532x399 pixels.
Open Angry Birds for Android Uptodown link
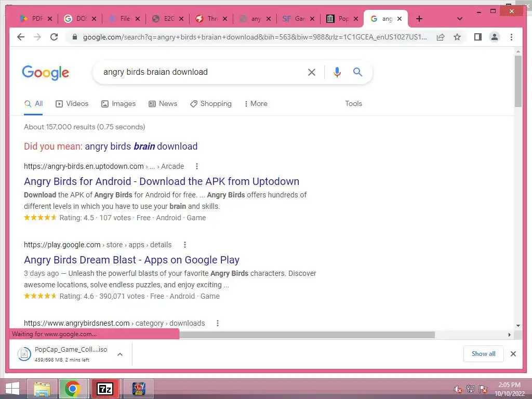(162, 181)
